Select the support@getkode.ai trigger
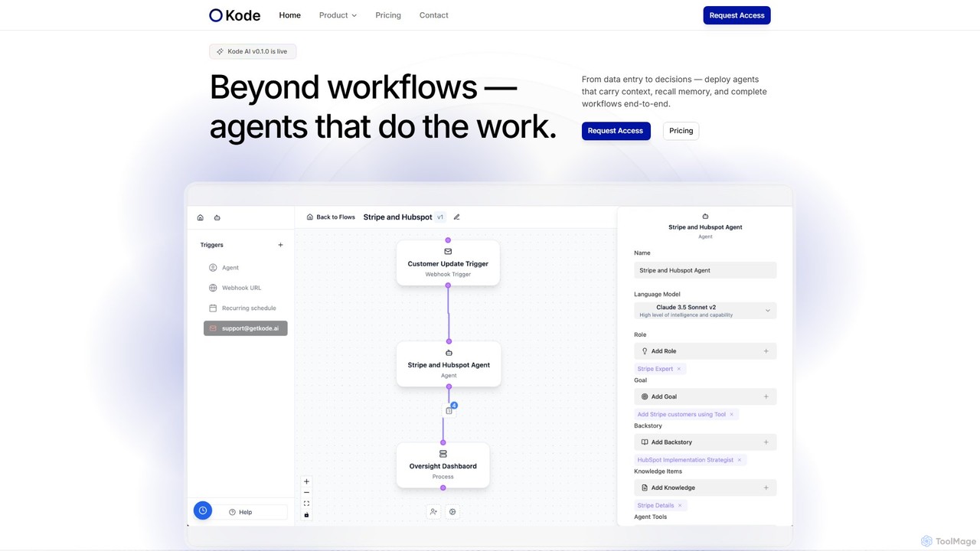Screen dimensions: 980x551 (x=245, y=328)
